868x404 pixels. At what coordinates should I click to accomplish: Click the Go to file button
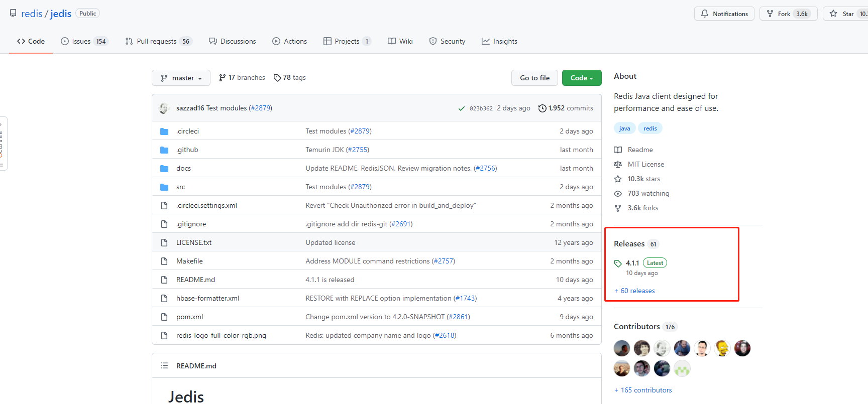click(x=534, y=78)
